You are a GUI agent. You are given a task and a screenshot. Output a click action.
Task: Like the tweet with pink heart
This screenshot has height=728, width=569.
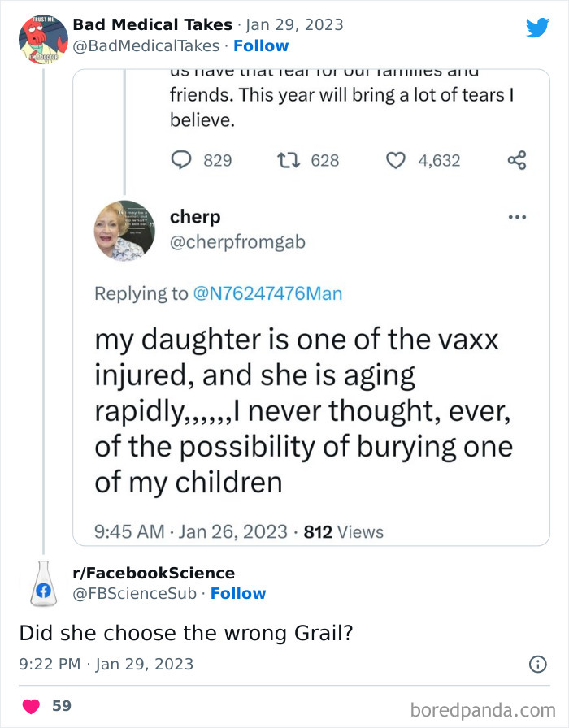pos(31,706)
